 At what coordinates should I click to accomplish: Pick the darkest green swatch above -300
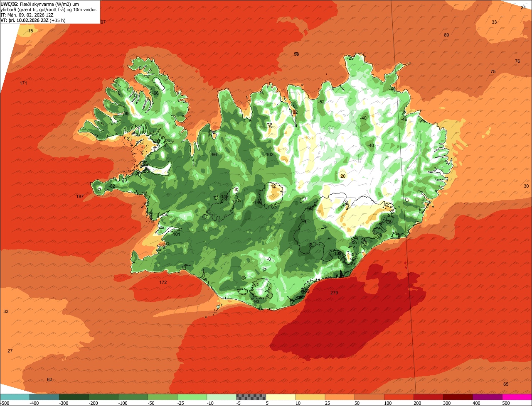tap(74, 397)
